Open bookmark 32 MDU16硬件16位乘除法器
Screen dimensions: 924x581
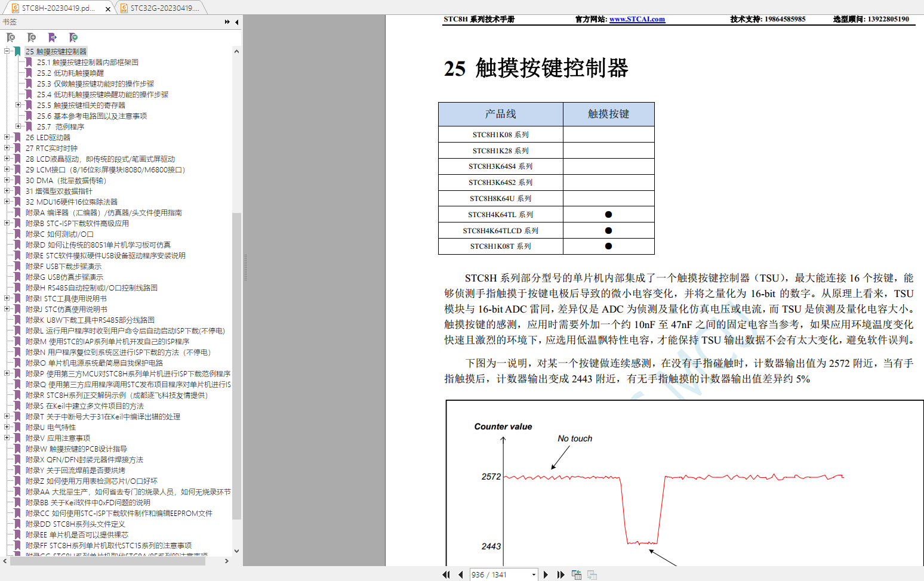72,202
